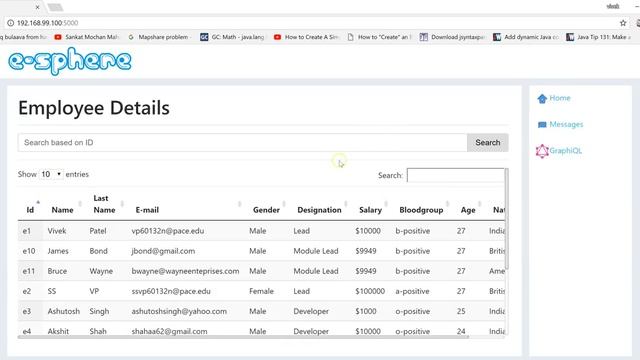
Task: Click Employee Details heading
Action: click(94, 109)
